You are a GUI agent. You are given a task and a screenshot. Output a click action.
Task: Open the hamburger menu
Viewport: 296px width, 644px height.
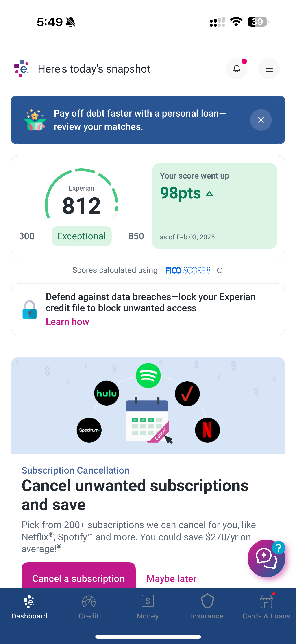coord(269,69)
